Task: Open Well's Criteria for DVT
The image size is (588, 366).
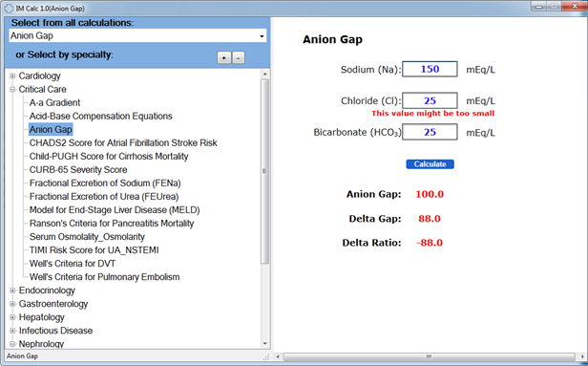Action: 73,264
